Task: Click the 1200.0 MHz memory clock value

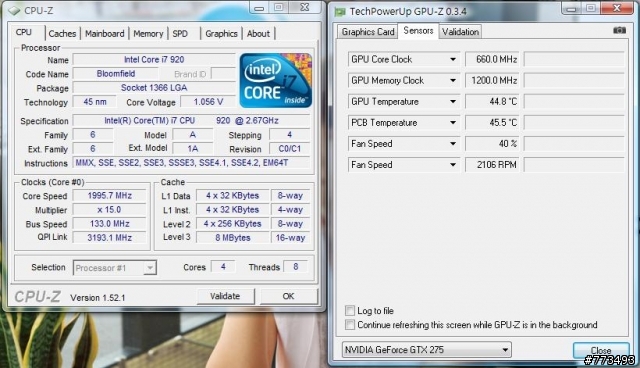Action: (x=492, y=81)
